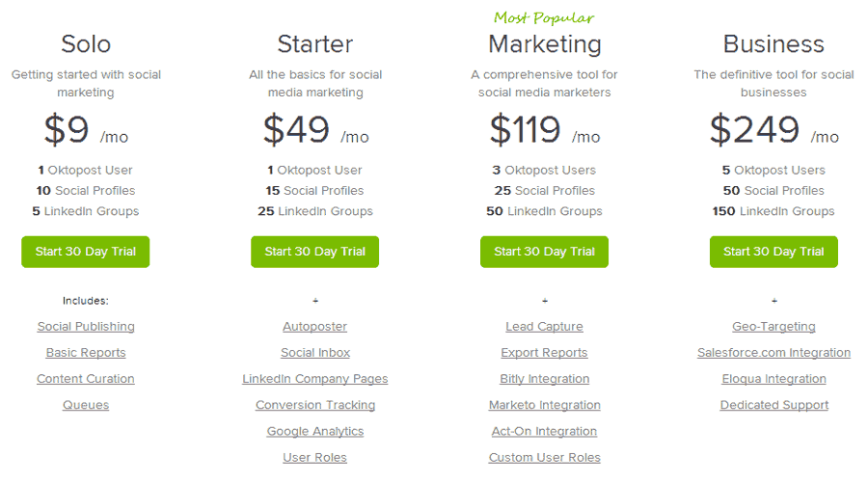This screenshot has width=868, height=483.
Task: Click the Salesforce.com Integration link
Action: pos(773,353)
